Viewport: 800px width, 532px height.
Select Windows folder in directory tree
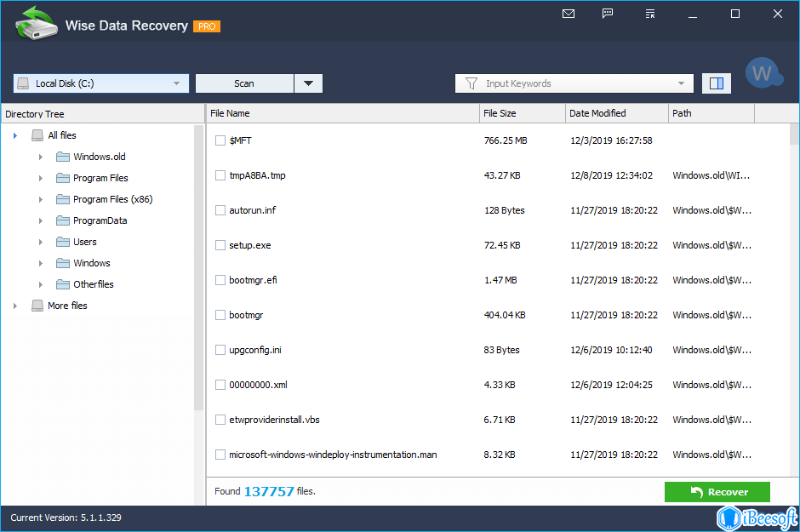click(x=92, y=263)
